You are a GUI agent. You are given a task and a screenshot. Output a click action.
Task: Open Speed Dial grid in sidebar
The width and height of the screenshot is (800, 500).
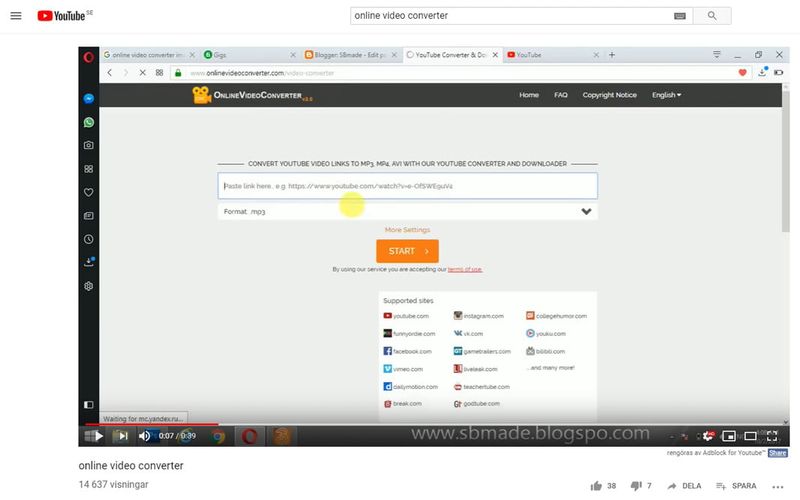point(89,169)
